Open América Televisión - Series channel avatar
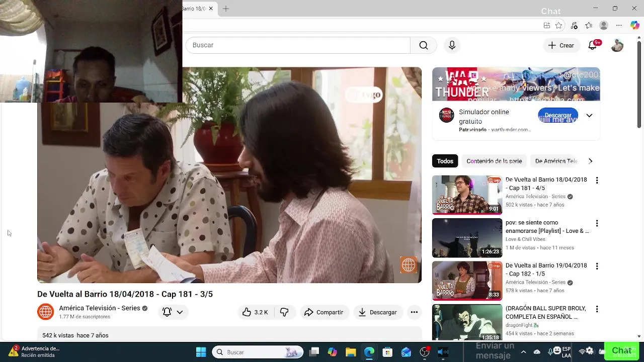 click(x=45, y=312)
